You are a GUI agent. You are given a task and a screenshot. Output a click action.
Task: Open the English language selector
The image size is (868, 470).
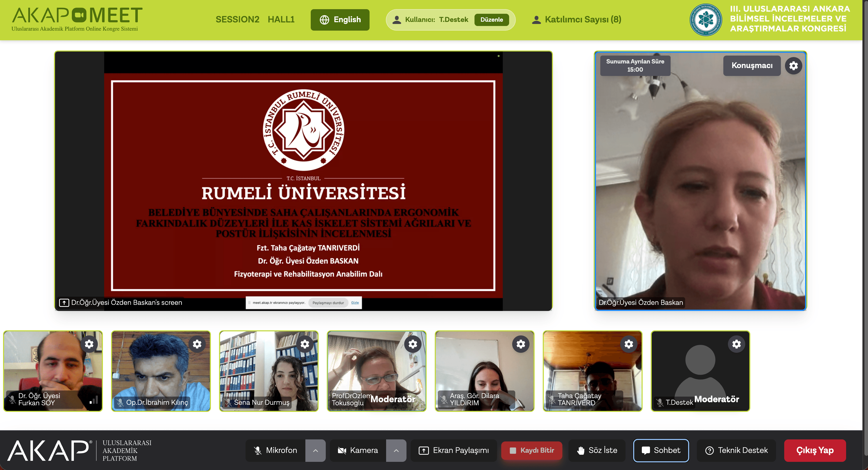click(x=340, y=20)
